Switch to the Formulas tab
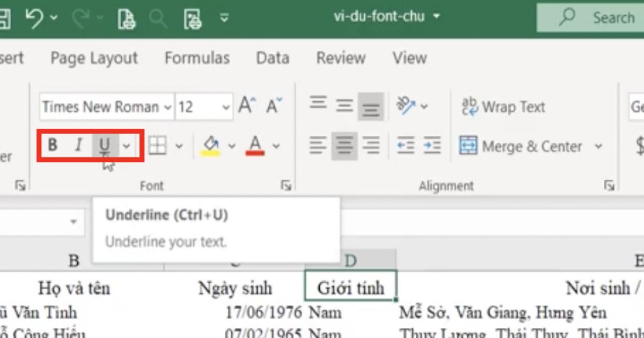 [x=197, y=58]
